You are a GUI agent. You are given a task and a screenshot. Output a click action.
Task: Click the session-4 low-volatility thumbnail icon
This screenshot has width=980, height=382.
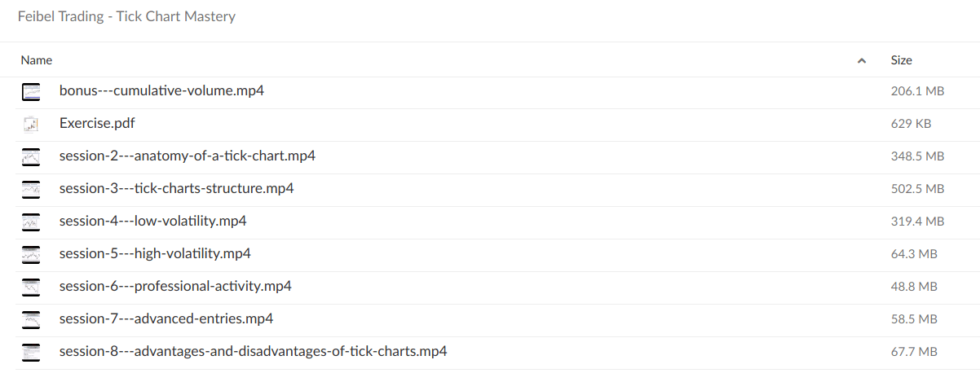31,222
